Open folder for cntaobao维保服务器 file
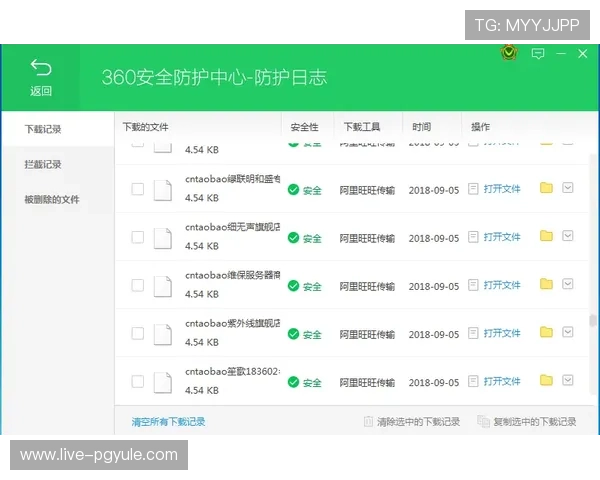This screenshot has width=600, height=480. point(546,284)
